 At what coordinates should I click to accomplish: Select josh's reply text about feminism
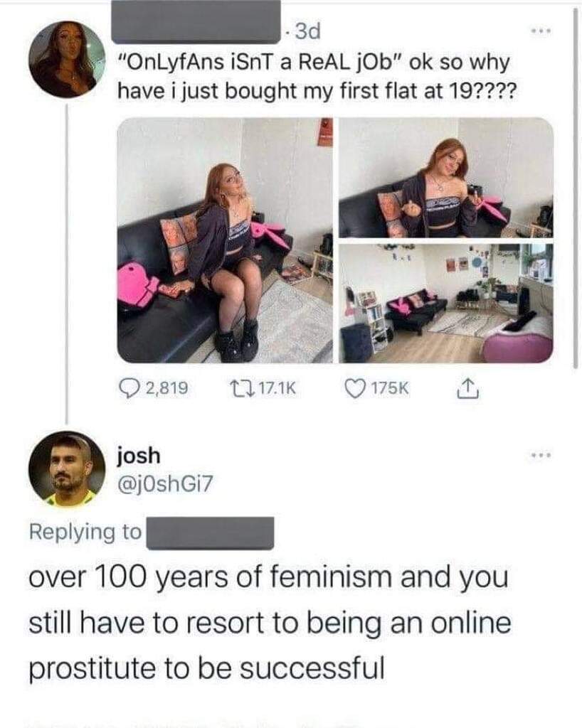tap(270, 622)
